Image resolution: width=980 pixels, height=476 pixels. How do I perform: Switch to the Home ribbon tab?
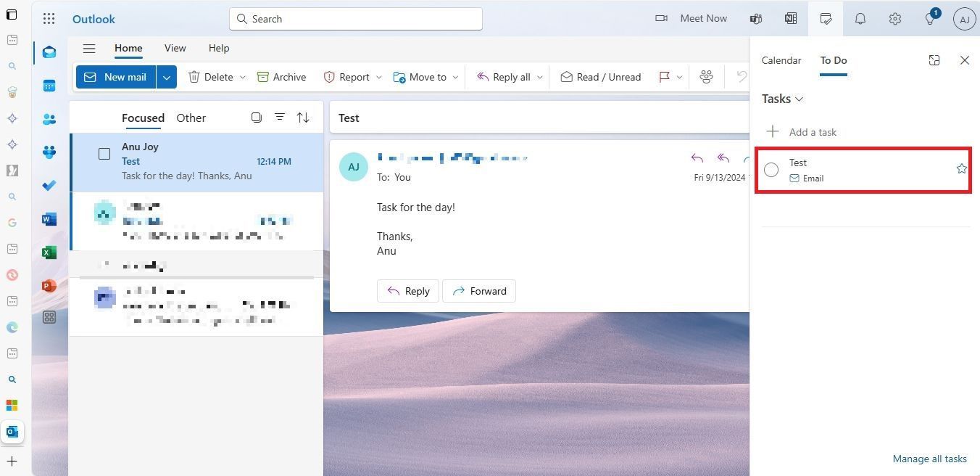pos(128,48)
